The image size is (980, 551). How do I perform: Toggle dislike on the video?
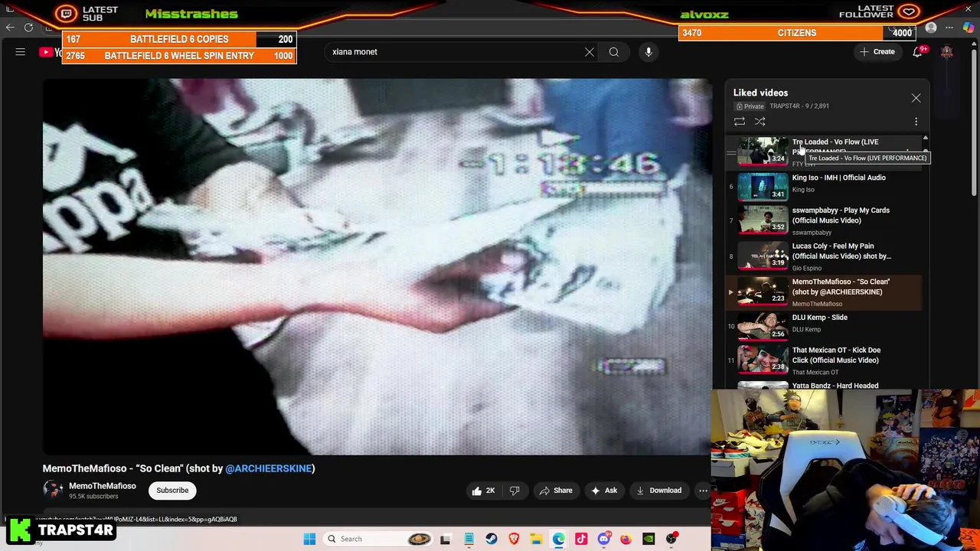(x=514, y=491)
